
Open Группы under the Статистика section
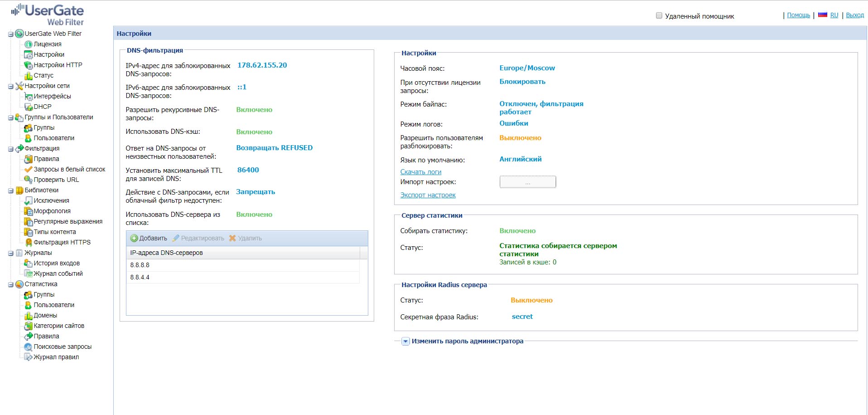[44, 294]
